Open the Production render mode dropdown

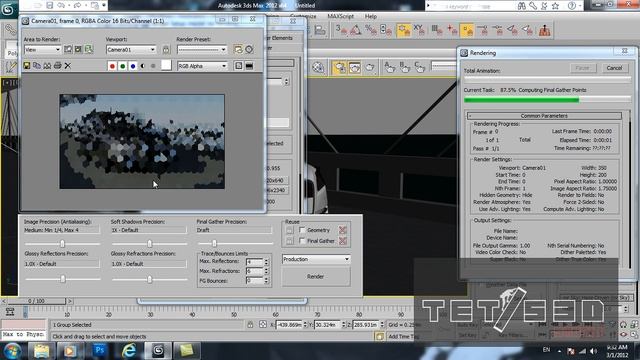click(x=316, y=259)
